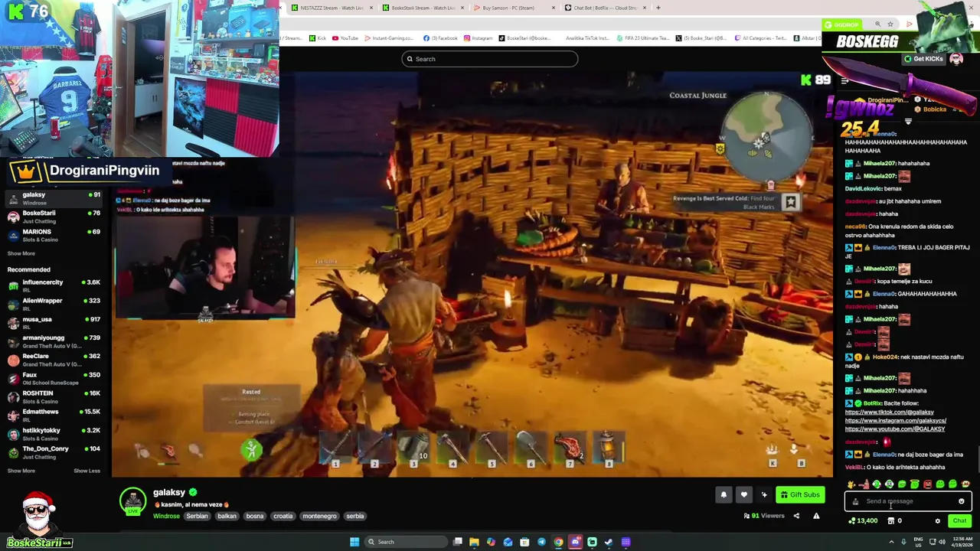Open armaniyoungg recommended channel
This screenshot has height=551, width=980.
(x=54, y=341)
